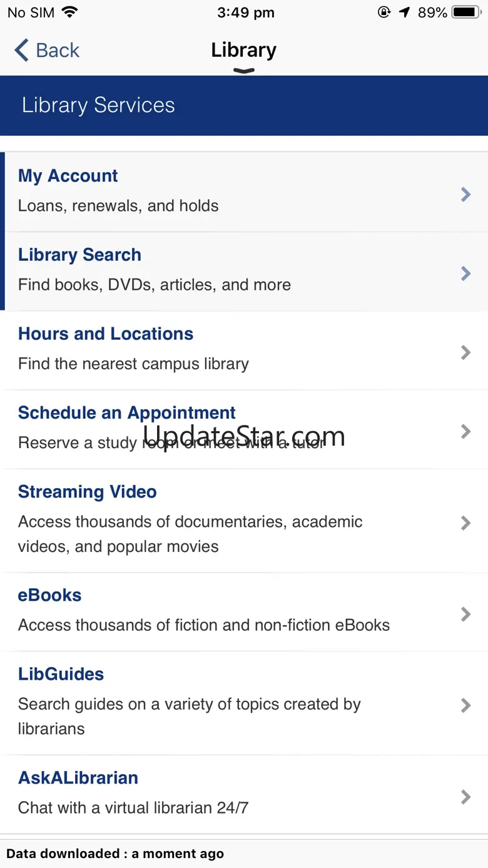Open My Account loans and renewals
The image size is (488, 868).
point(244,192)
